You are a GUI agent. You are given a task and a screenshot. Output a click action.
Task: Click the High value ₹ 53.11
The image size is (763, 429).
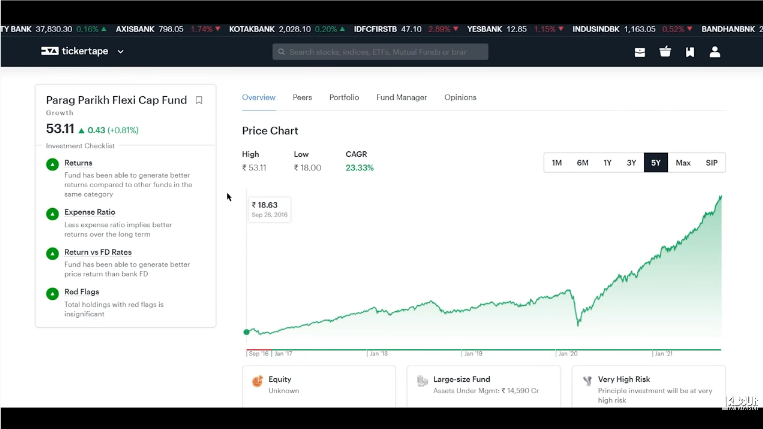click(254, 168)
